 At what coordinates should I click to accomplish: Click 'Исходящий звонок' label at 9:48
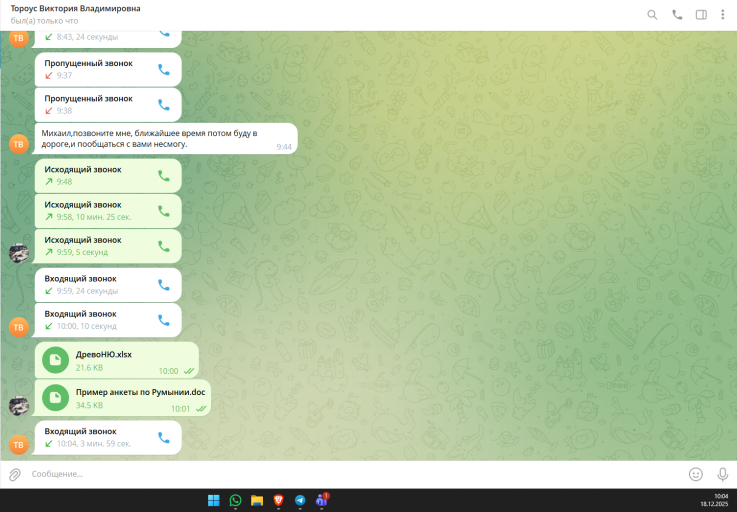pyautogui.click(x=83, y=170)
